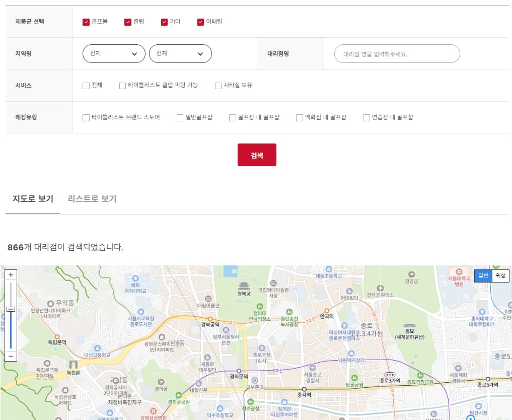Click inside the 대리점명 input field

point(397,53)
